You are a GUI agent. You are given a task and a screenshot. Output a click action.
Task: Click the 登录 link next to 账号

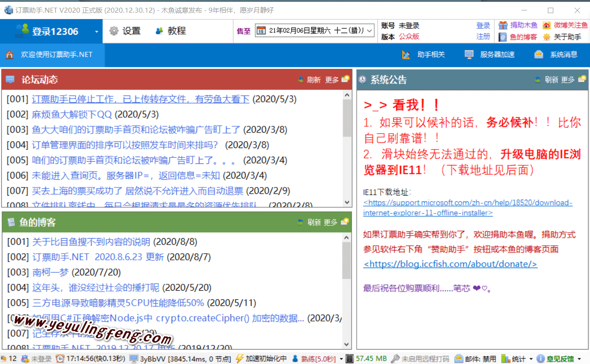pos(483,25)
